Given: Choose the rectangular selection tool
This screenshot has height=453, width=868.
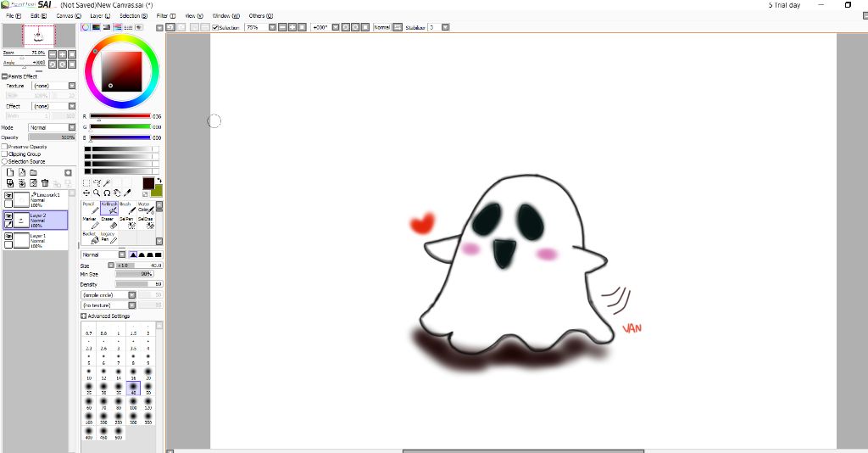Looking at the screenshot, I should pos(86,182).
